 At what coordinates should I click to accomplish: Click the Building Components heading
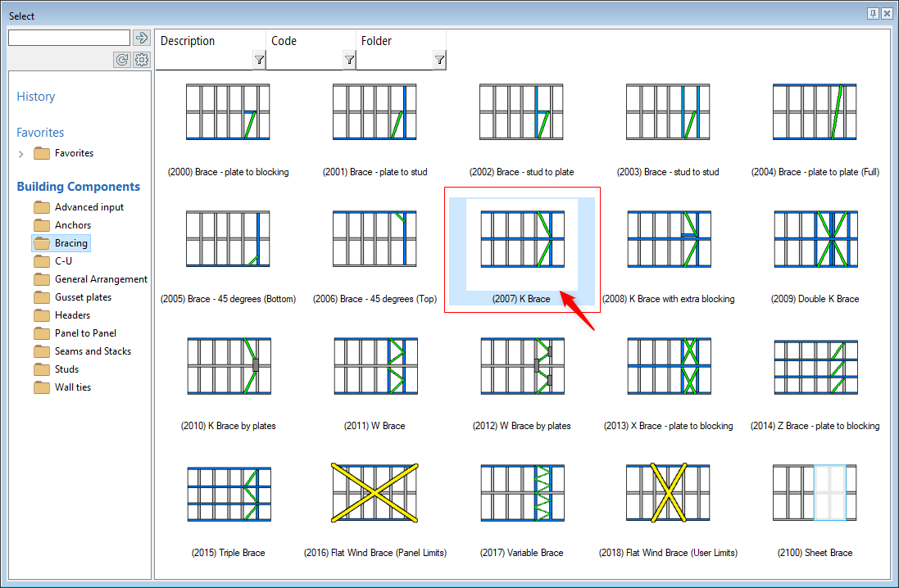point(79,187)
